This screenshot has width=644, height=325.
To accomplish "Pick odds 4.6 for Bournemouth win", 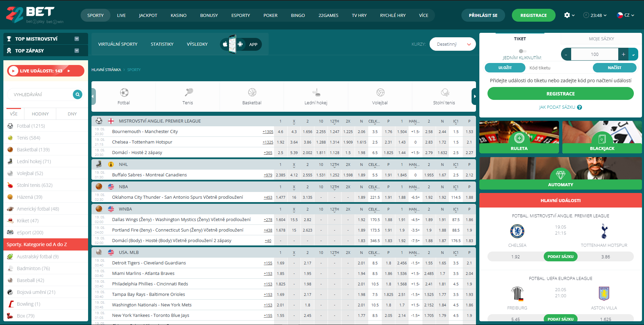I will [281, 132].
